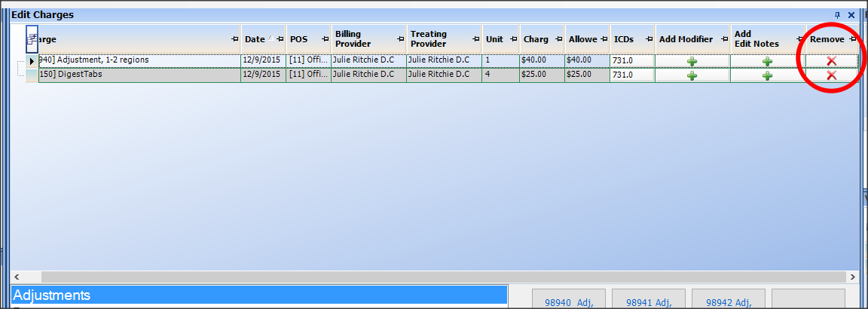868x309 pixels.
Task: Select unit value 1 in Adjustment row
Action: [x=501, y=60]
